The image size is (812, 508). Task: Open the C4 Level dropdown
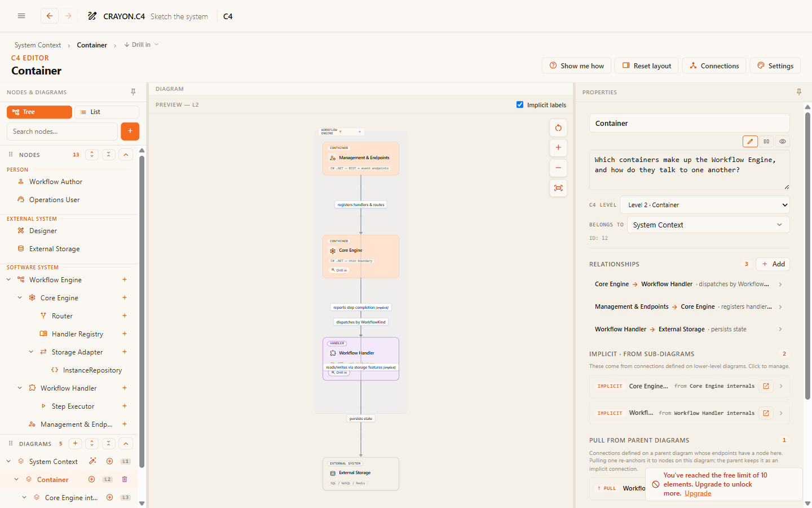coord(705,205)
